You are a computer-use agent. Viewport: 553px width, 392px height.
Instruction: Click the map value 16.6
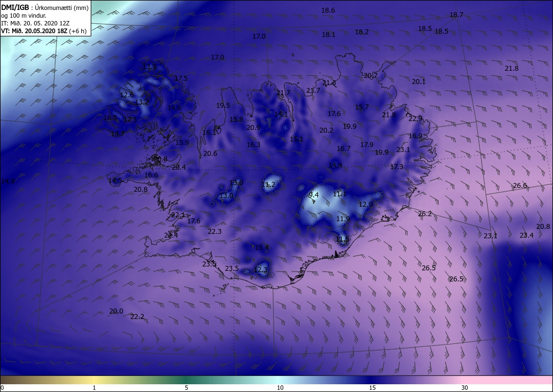pos(152,175)
